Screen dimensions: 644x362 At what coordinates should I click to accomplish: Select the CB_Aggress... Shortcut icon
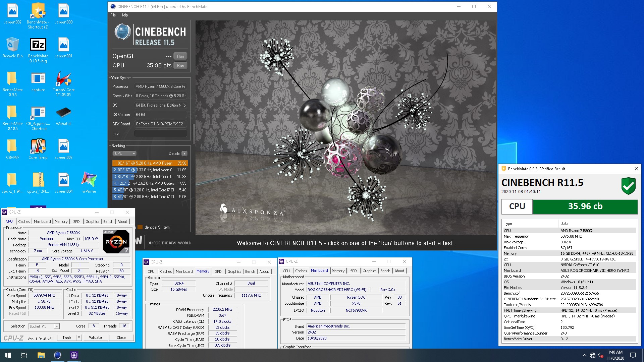[x=38, y=118]
